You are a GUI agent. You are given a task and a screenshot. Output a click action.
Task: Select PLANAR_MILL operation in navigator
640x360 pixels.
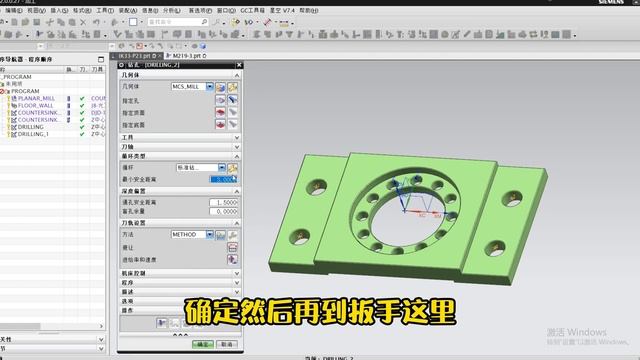(36, 98)
